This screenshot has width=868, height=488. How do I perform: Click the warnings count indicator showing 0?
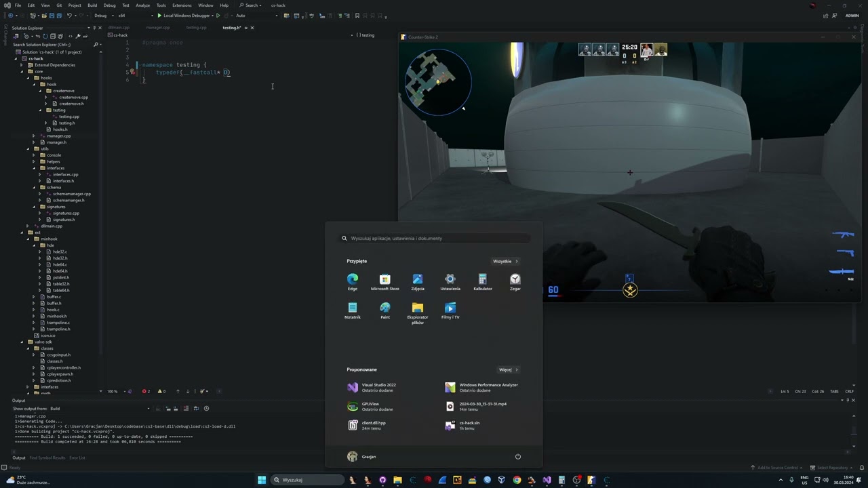coord(161,391)
